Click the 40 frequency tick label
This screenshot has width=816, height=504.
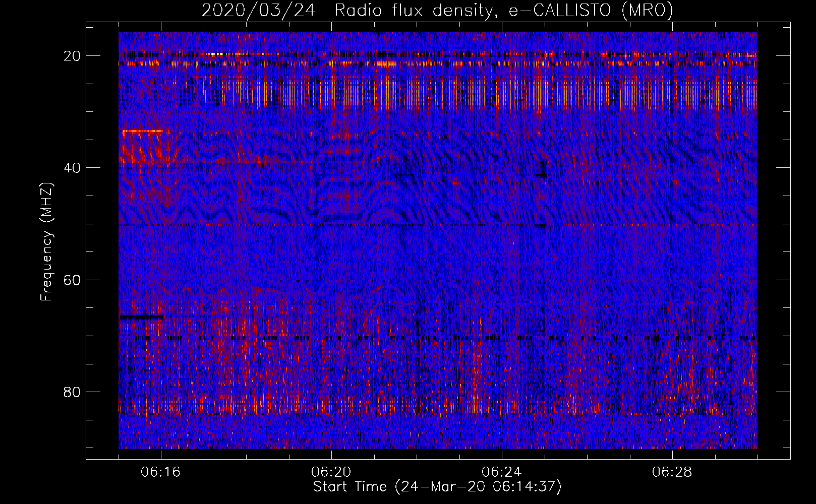tap(72, 168)
